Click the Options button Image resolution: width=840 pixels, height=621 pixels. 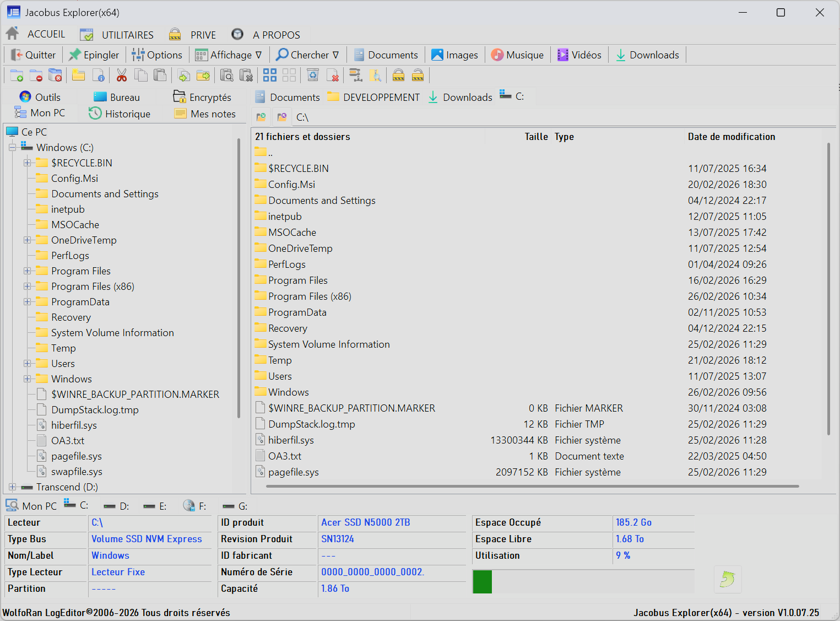click(x=157, y=55)
